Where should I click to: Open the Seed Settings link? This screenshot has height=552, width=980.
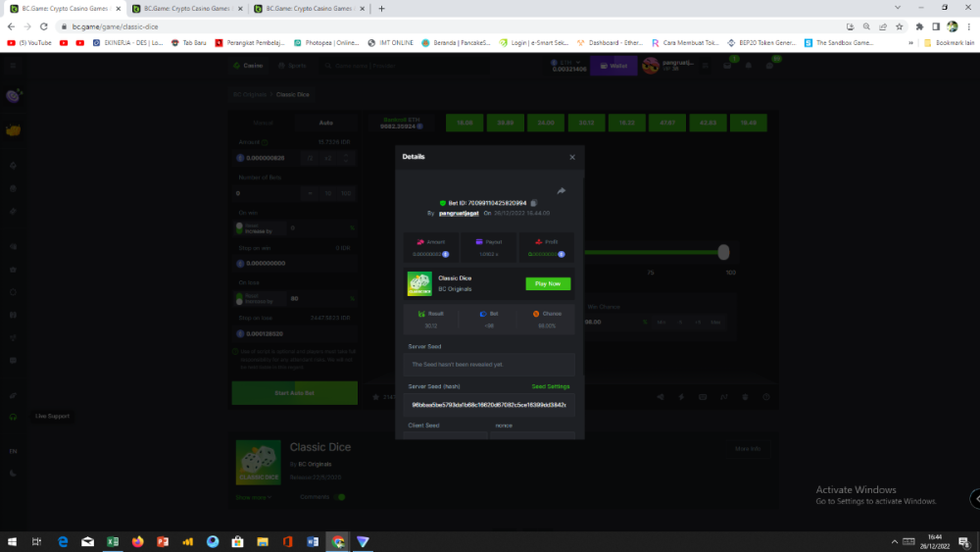click(x=550, y=386)
